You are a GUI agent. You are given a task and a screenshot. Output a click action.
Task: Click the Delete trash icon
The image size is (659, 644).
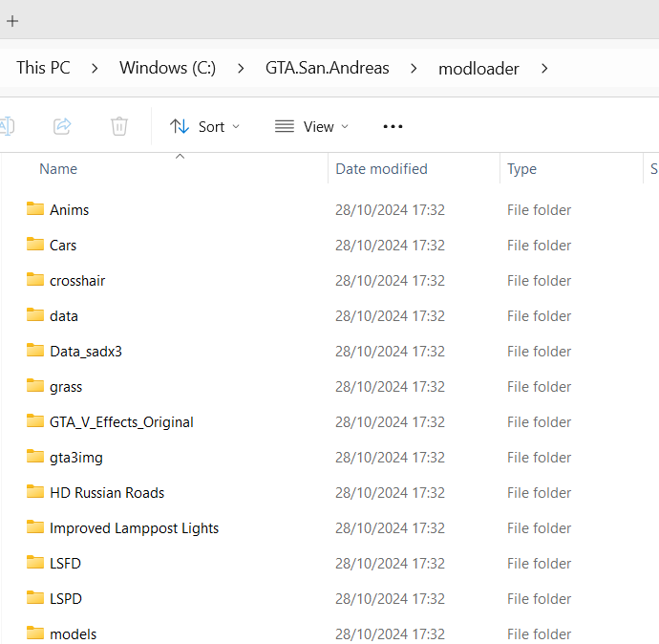119,126
